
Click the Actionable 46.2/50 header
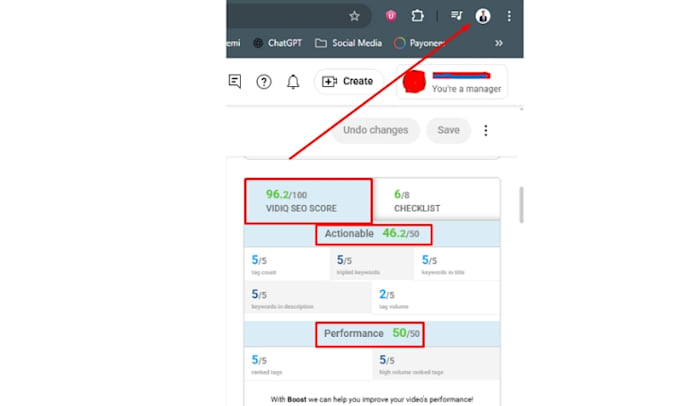[372, 234]
